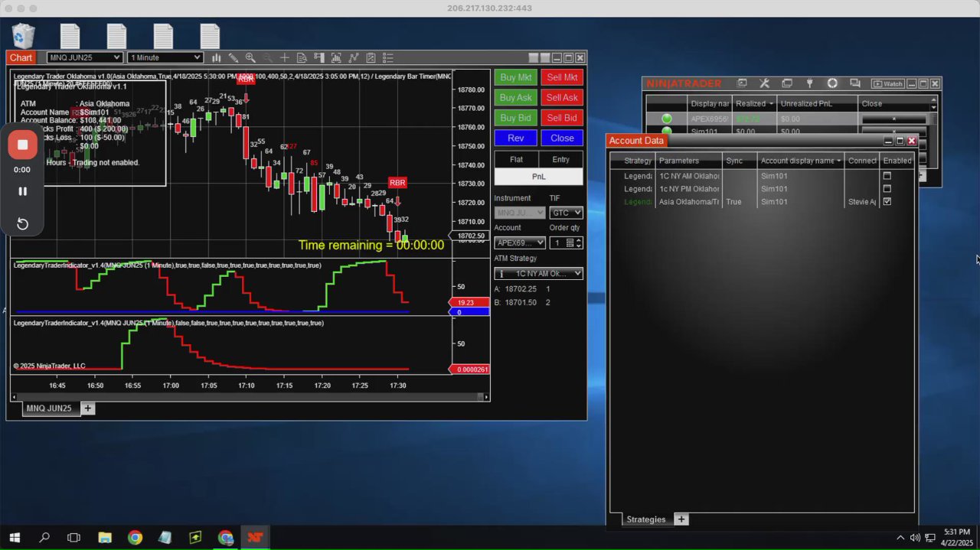
Task: Choose the crosshair pointer icon
Action: coord(284,57)
